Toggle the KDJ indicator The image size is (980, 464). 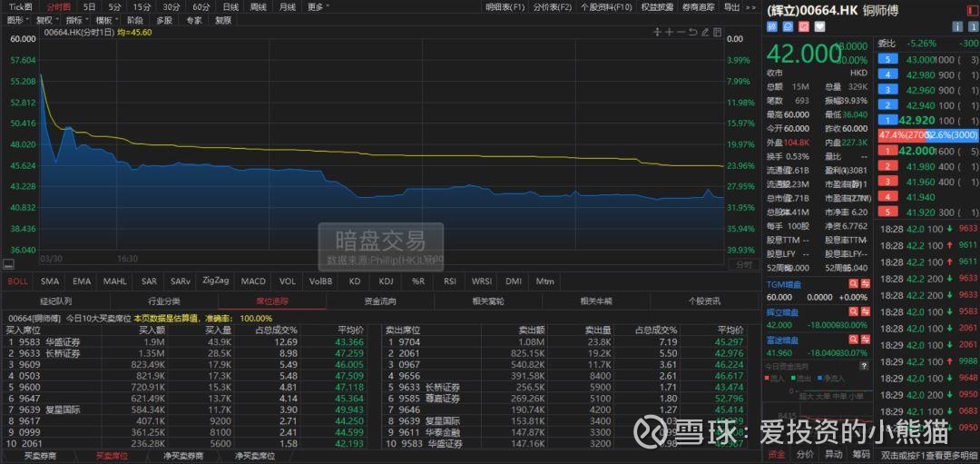pyautogui.click(x=387, y=281)
